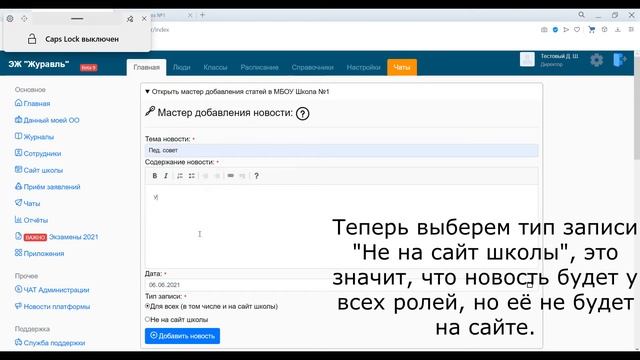The height and width of the screenshot is (360, 640).
Task: Open Сайт школы in the sidebar
Action: [39, 170]
